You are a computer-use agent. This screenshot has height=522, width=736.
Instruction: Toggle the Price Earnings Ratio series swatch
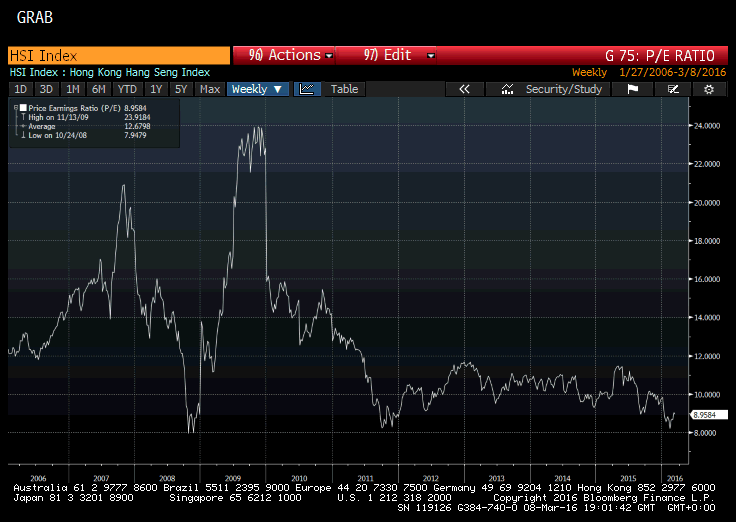click(x=23, y=108)
